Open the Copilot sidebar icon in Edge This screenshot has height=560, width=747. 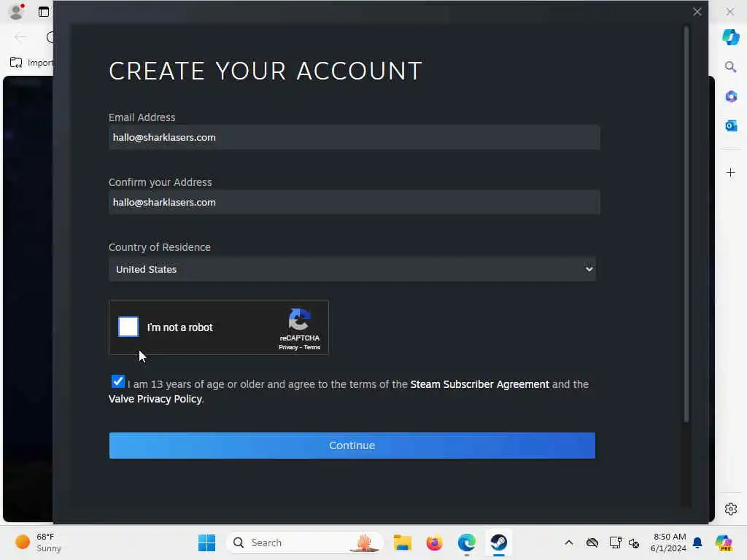730,36
